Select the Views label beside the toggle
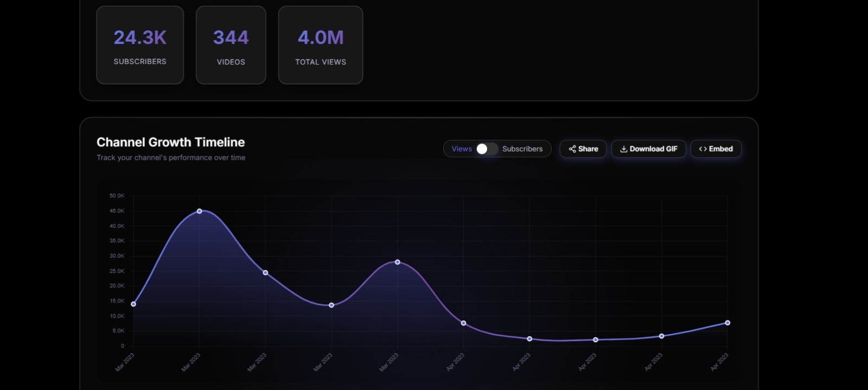This screenshot has width=868, height=390. [x=462, y=149]
